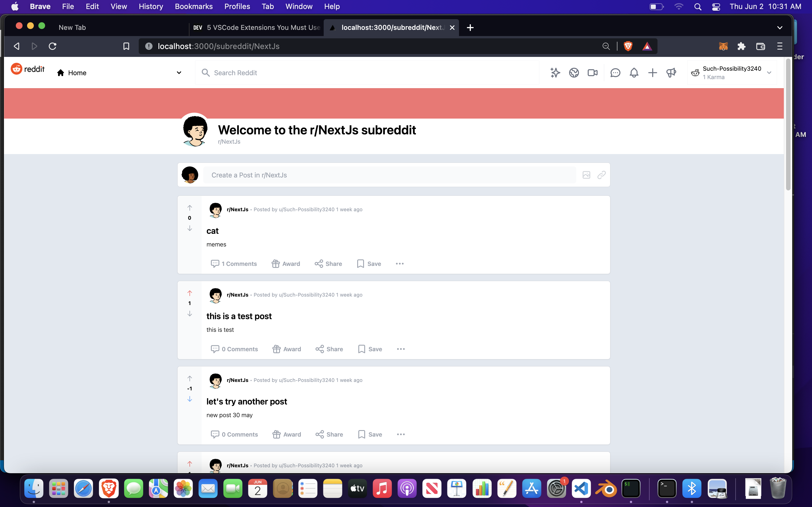Toggle upvote on 'let's try another post'
The width and height of the screenshot is (812, 507).
pos(189,379)
